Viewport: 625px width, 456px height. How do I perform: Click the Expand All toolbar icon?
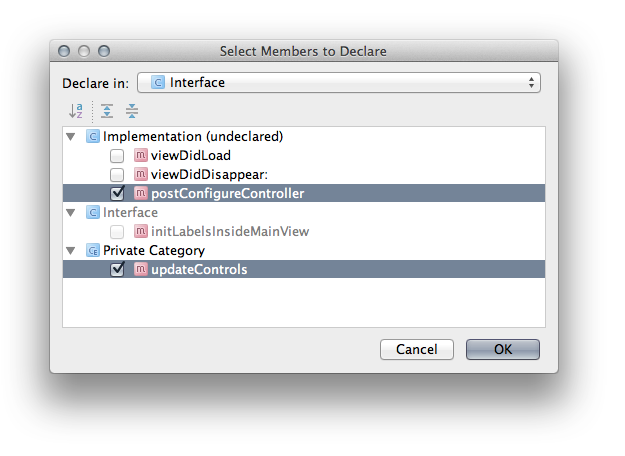107,111
